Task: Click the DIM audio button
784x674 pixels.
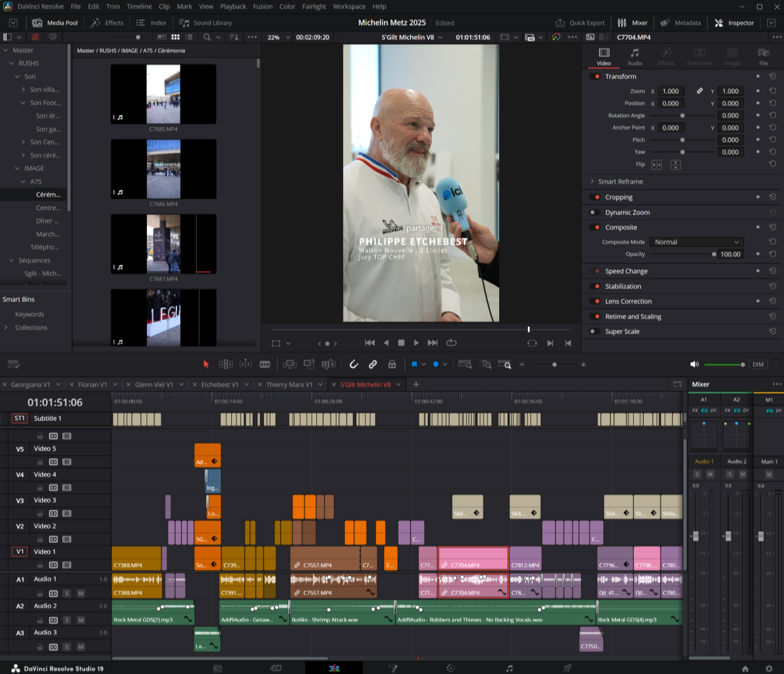Action: tap(758, 364)
